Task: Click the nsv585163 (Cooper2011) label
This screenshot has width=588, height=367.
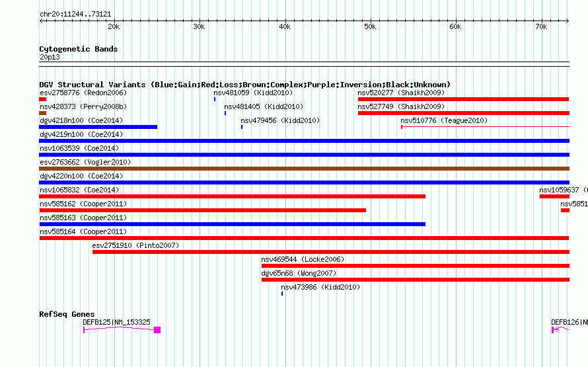Action: click(x=84, y=218)
